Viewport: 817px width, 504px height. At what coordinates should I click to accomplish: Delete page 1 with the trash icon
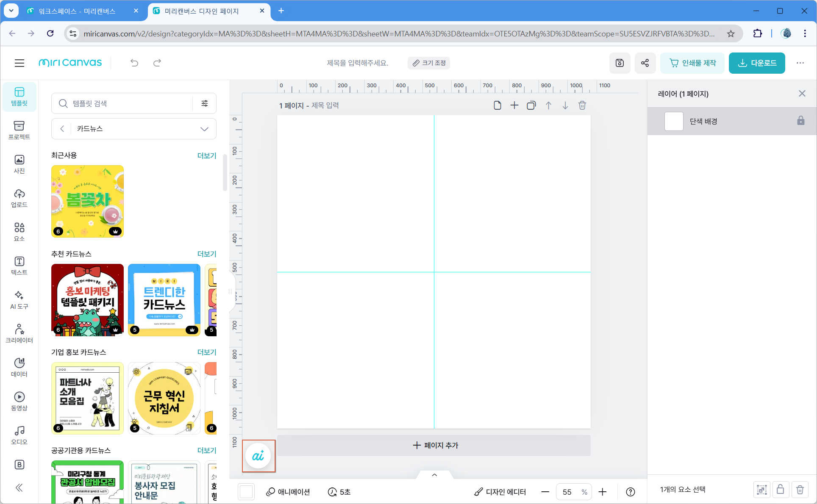(x=582, y=105)
